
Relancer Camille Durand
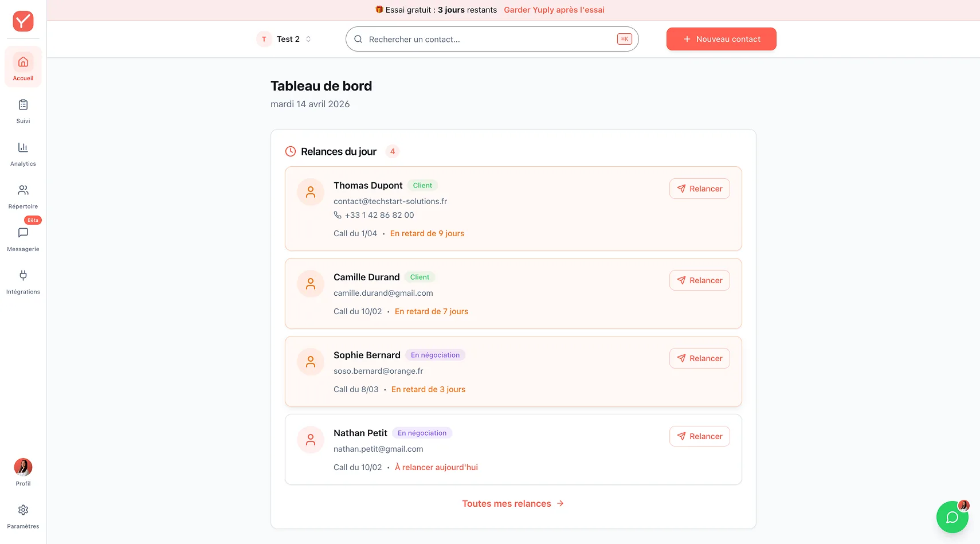[x=700, y=280]
